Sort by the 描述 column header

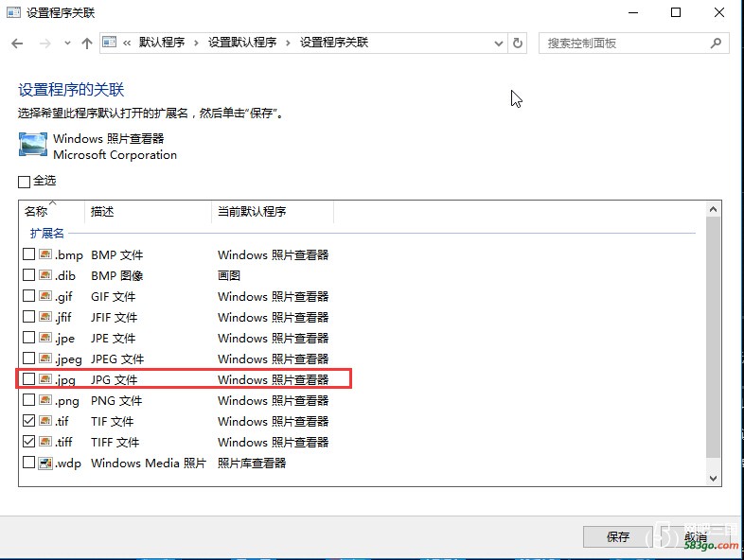click(x=148, y=212)
